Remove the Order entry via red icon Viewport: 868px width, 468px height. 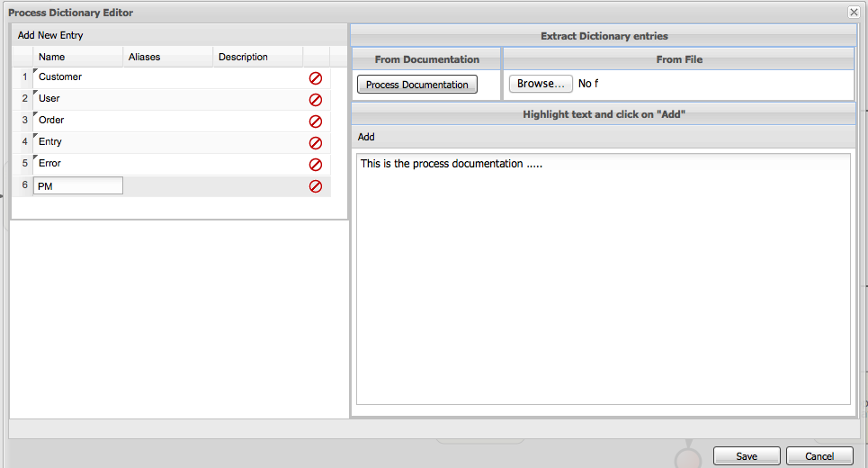[x=316, y=121]
